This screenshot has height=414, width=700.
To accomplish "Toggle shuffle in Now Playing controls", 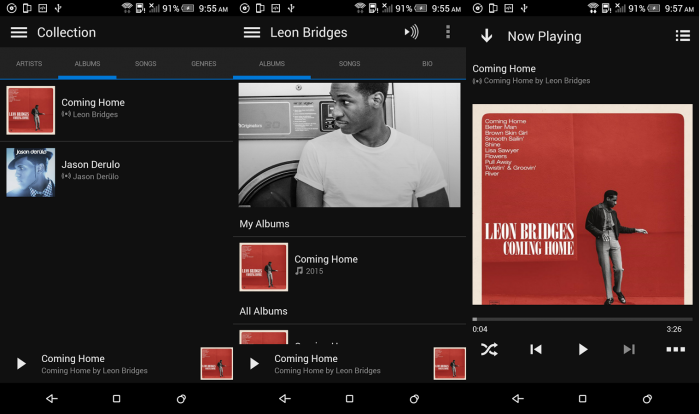I will [488, 349].
